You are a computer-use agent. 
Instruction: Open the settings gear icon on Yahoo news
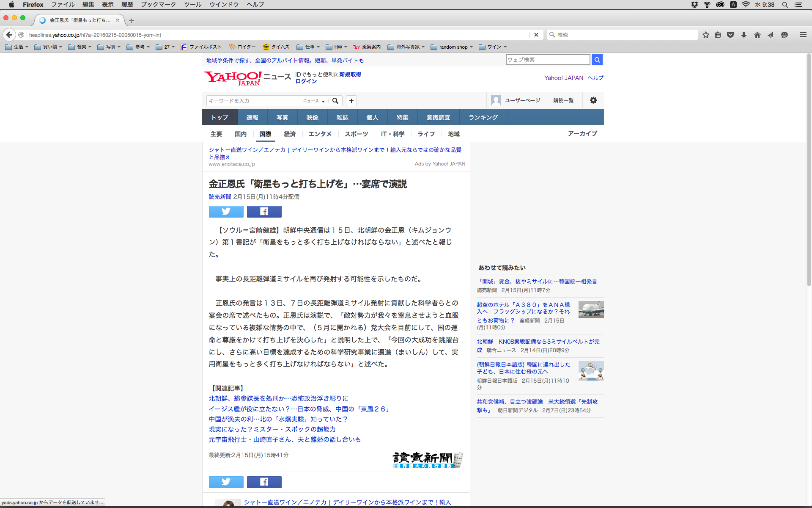click(x=593, y=100)
